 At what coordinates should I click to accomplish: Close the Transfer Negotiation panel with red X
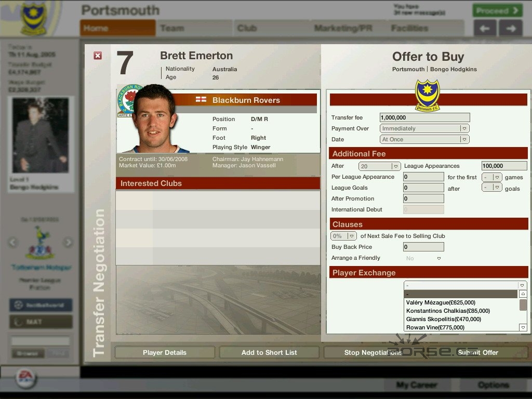(x=98, y=56)
